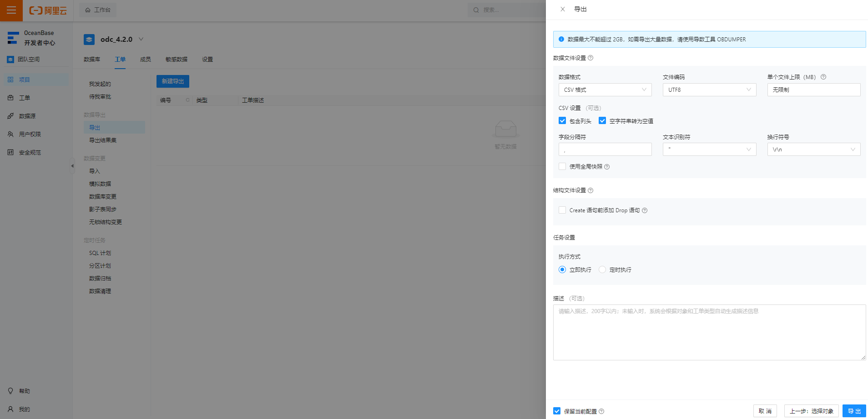Click the 安全规范 icon in the sidebar
Image resolution: width=868 pixels, height=419 pixels.
[10, 152]
